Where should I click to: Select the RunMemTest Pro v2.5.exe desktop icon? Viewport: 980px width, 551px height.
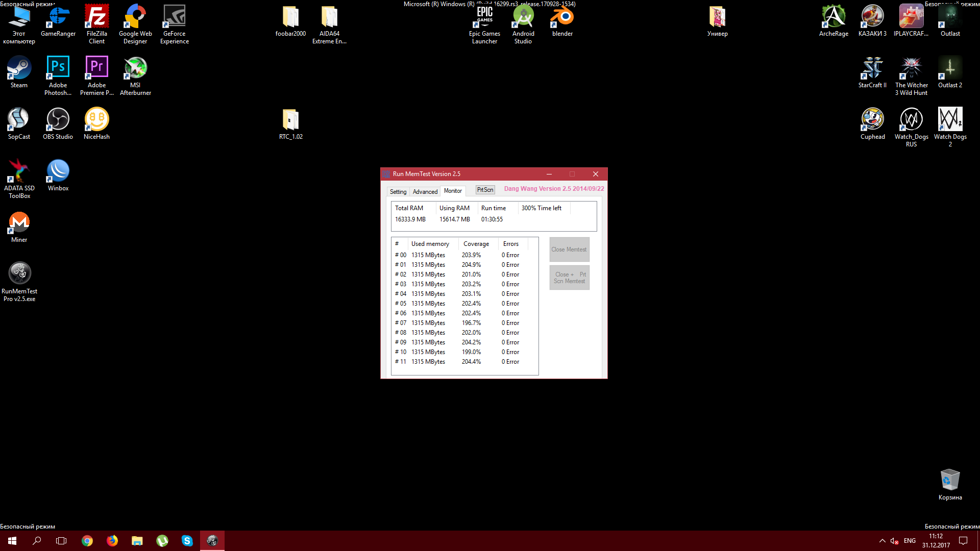point(19,274)
